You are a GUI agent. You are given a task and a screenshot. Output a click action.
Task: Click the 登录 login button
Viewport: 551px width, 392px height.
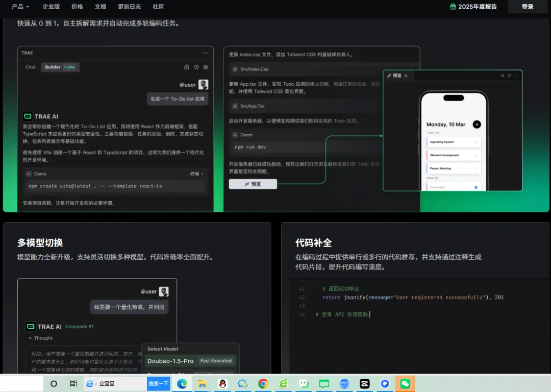click(x=528, y=7)
